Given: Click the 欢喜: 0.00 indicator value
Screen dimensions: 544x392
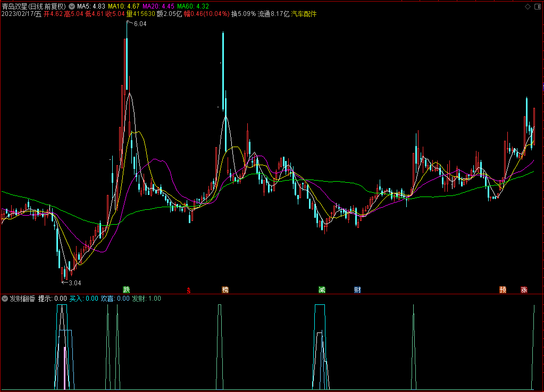Looking at the screenshot, I should 115,299.
